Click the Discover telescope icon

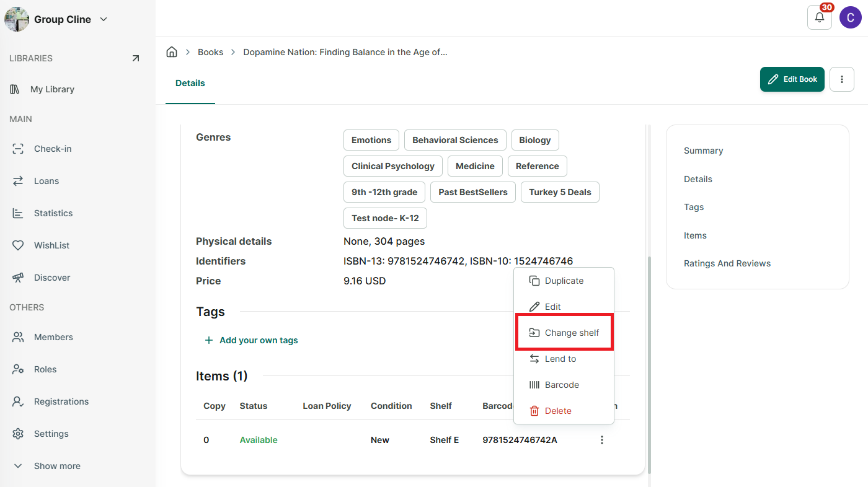pyautogui.click(x=18, y=278)
